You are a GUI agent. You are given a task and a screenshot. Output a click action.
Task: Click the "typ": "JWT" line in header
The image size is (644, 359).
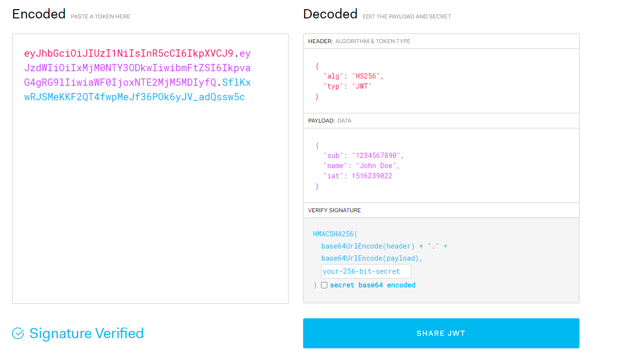[x=348, y=86]
